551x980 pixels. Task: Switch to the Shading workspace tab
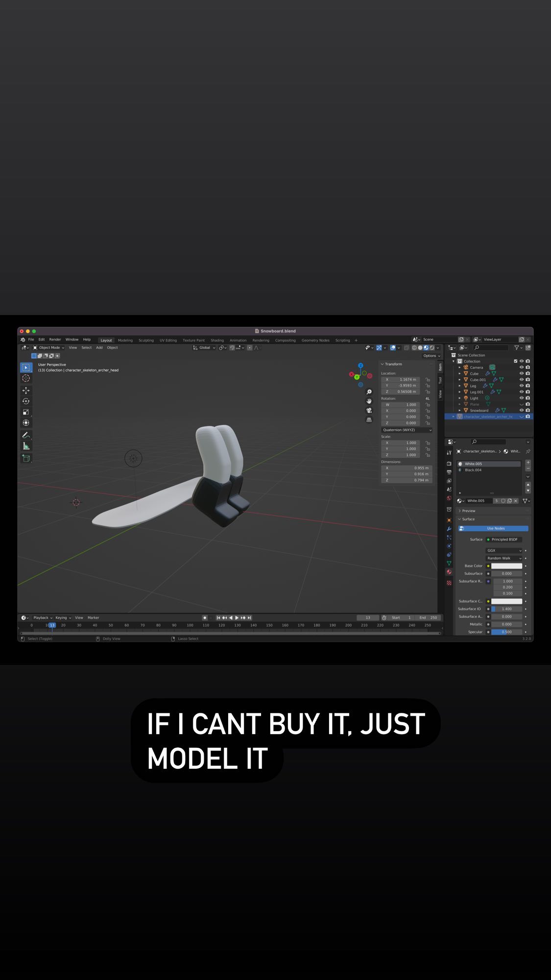tap(217, 341)
